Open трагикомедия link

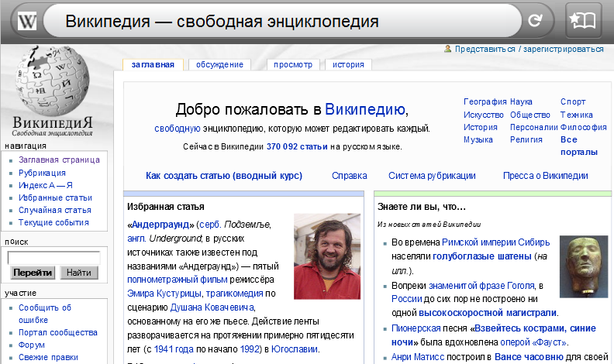235,294
